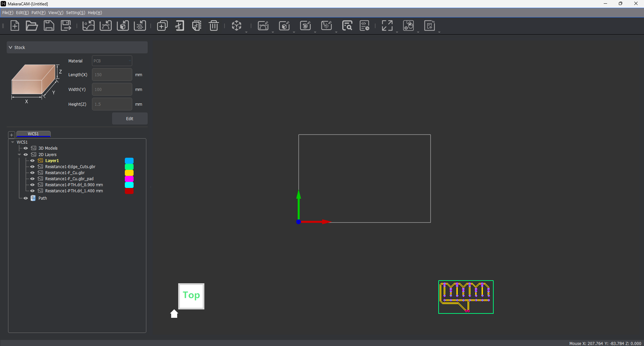644x346 pixels.
Task: Click the Import 3D model icon
Action: coord(123,26)
